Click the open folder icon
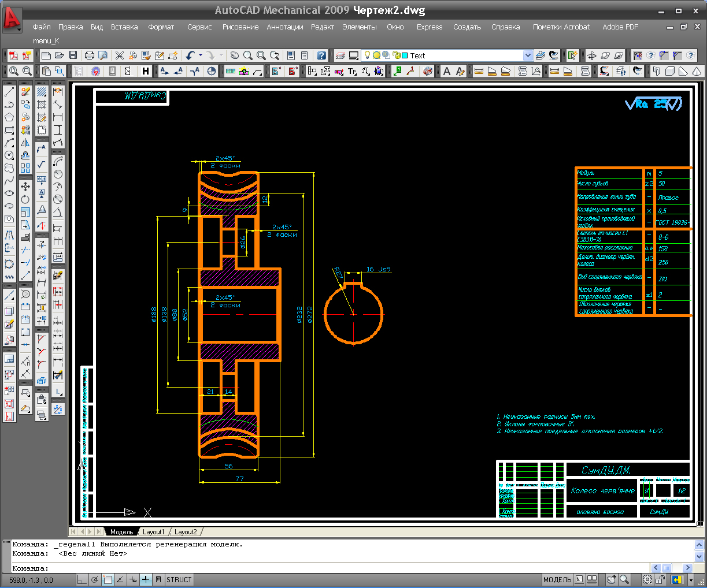 point(60,55)
